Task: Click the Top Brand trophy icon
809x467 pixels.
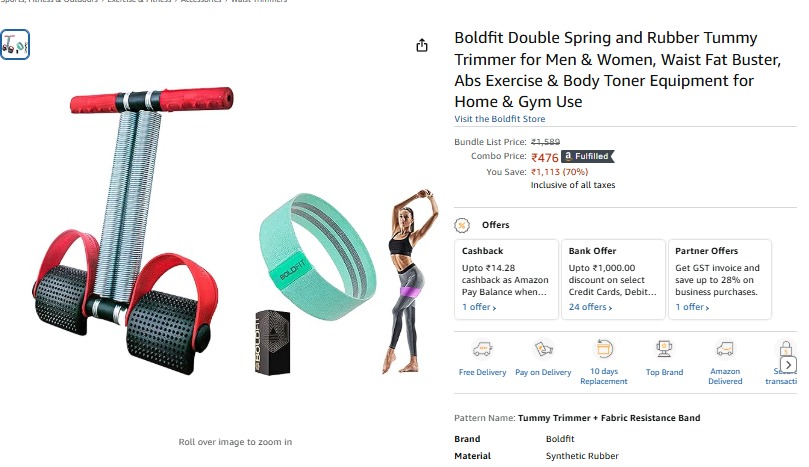Action: point(664,349)
